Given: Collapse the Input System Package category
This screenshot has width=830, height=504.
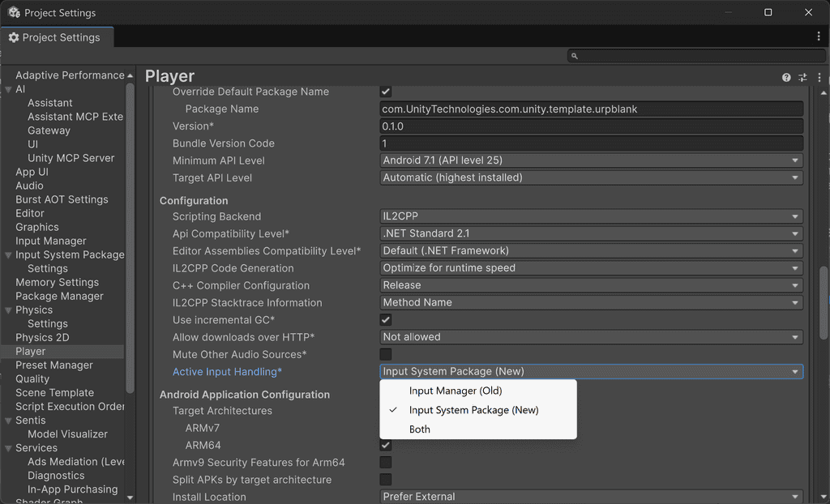Looking at the screenshot, I should [x=8, y=255].
